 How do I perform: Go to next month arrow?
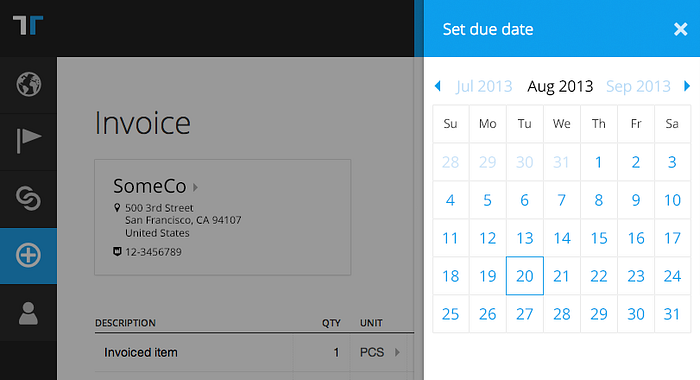[x=687, y=86]
